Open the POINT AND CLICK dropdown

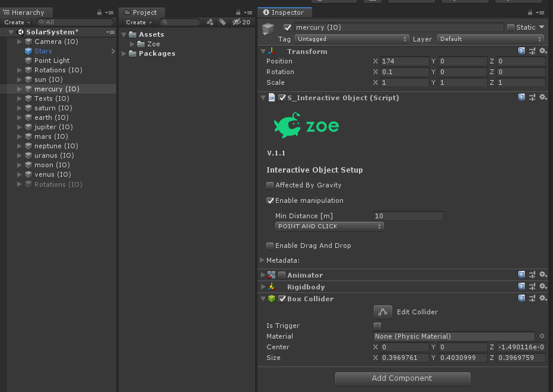coord(329,227)
